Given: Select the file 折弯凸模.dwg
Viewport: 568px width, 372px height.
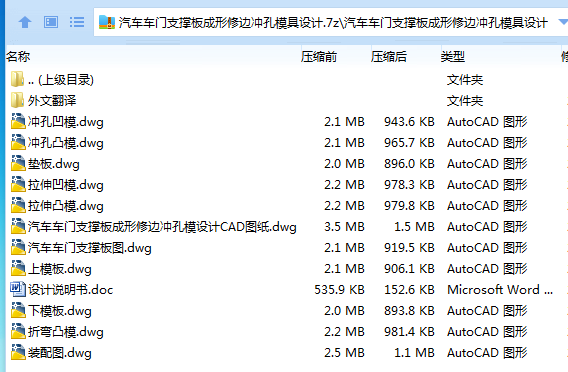Looking at the screenshot, I should tap(66, 332).
